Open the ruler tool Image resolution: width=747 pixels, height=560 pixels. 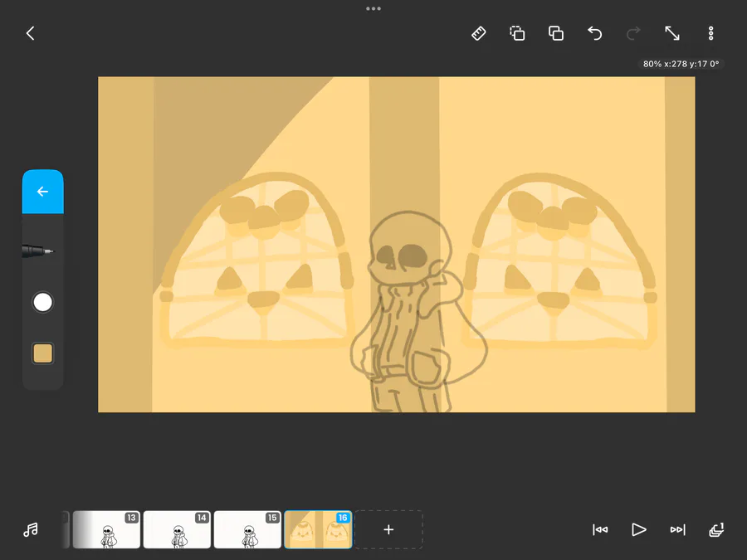[478, 33]
